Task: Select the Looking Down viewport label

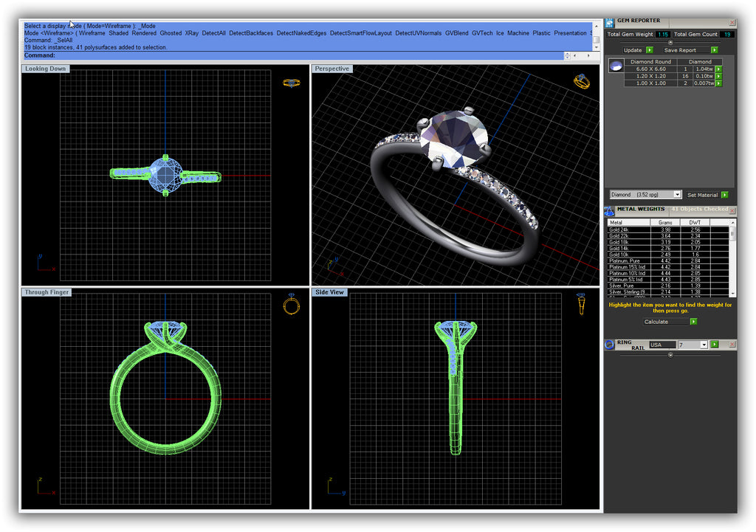Action: 45,69
